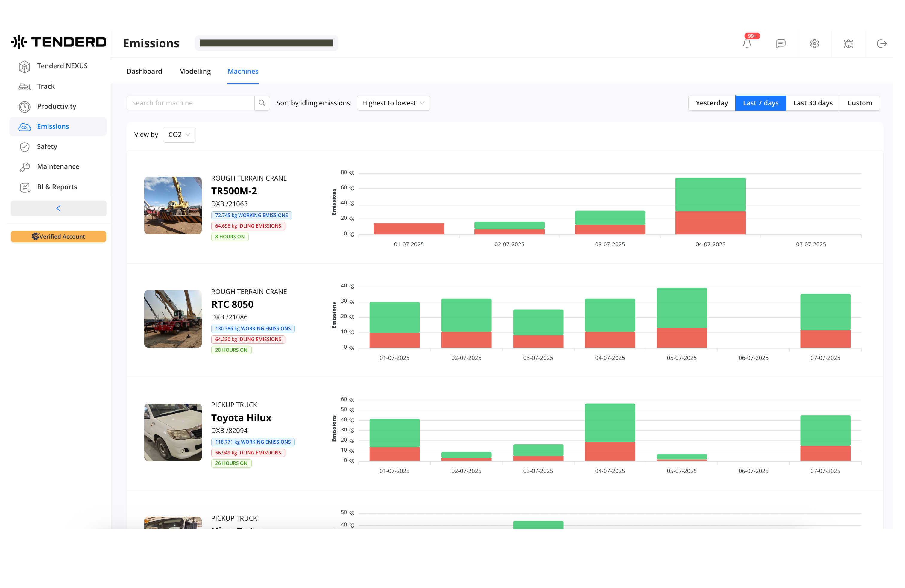The height and width of the screenshot is (588, 905).
Task: Open the notifications bell icon
Action: coord(747,44)
